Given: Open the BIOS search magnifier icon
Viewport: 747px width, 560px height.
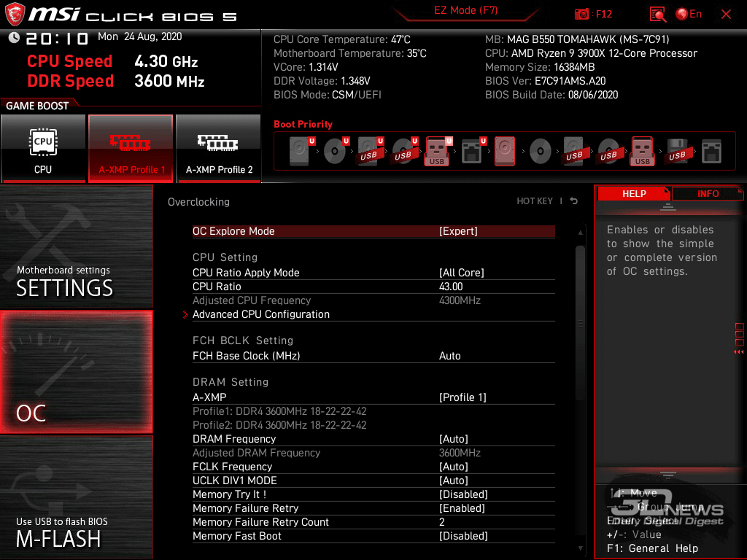Looking at the screenshot, I should [x=658, y=15].
